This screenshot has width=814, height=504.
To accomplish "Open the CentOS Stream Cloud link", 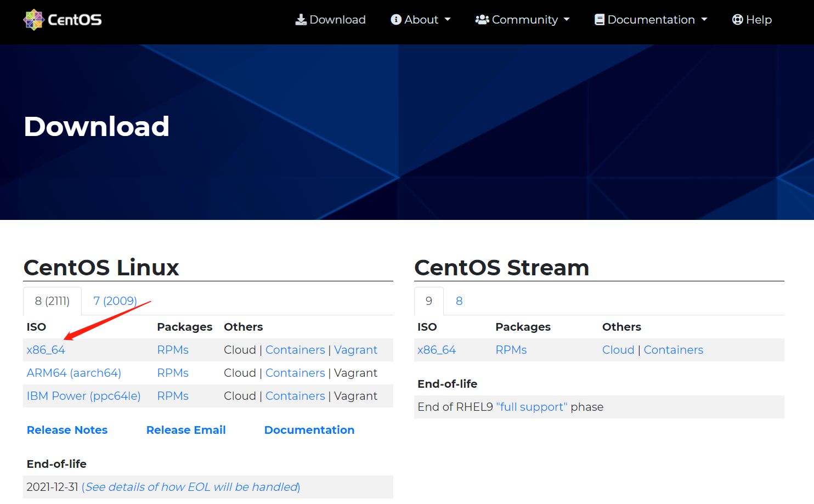I will point(618,350).
